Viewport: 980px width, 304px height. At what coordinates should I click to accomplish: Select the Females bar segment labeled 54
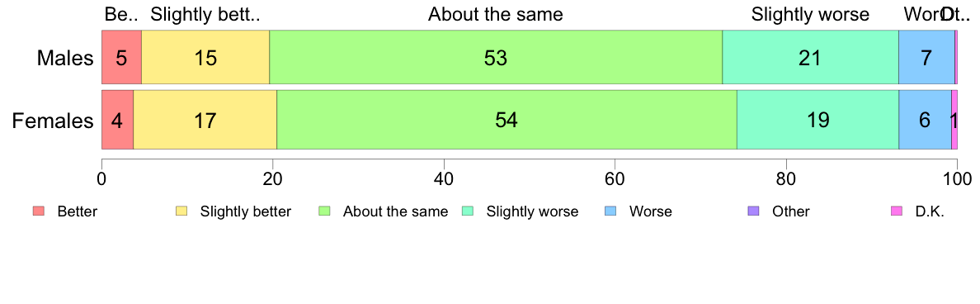[x=506, y=120]
